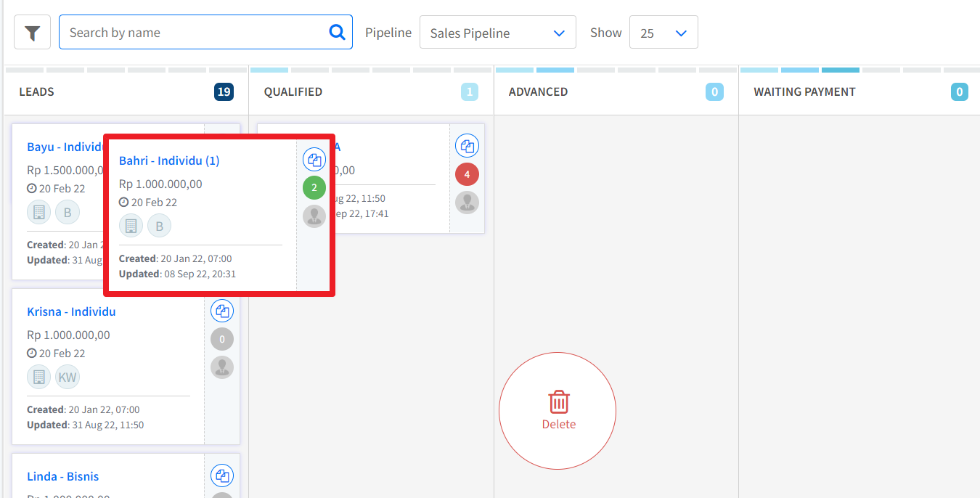Click duplicate icon on Bahri card
The height and width of the screenshot is (498, 980).
tap(314, 160)
